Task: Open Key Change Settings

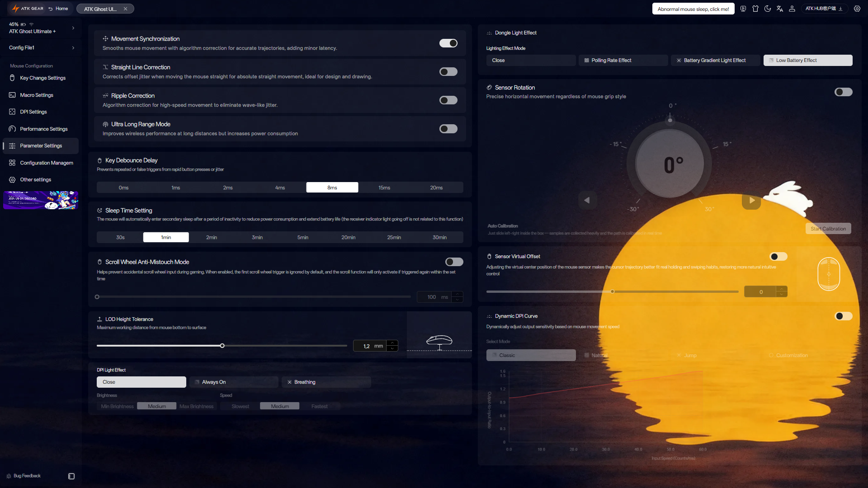Action: (x=41, y=78)
